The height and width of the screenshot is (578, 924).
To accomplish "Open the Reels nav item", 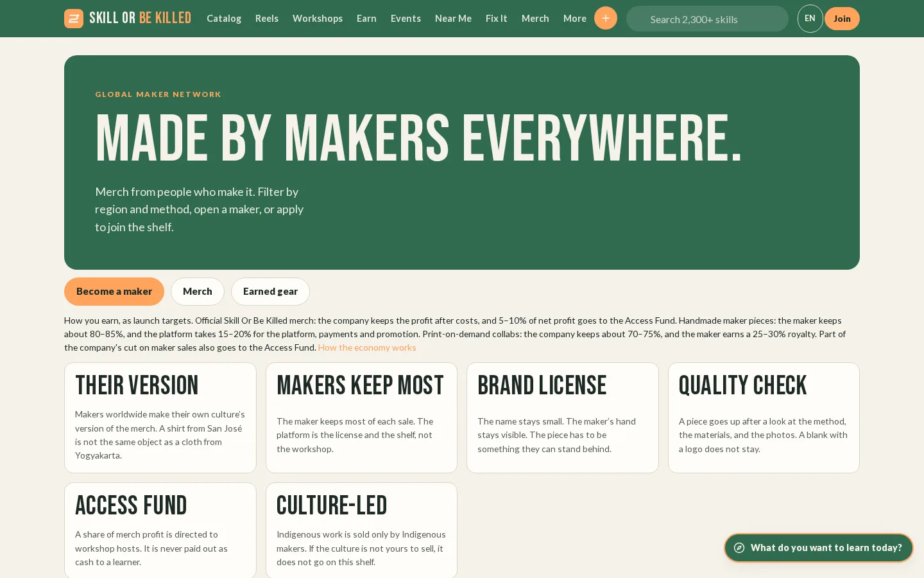I will [x=267, y=19].
